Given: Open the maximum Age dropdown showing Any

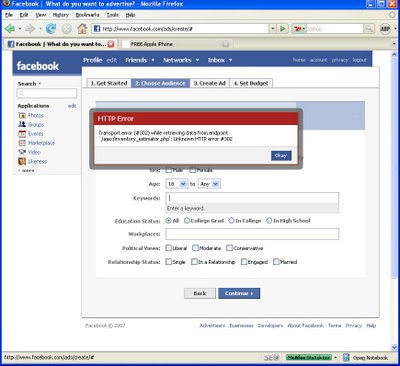Looking at the screenshot, I should tap(209, 184).
